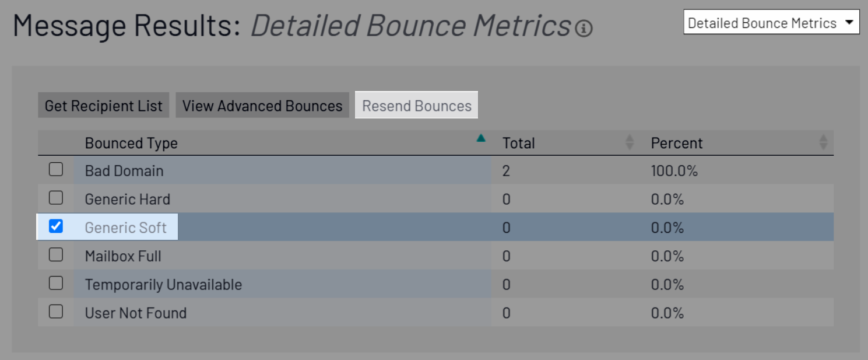The image size is (868, 360).
Task: Click the Total column header text
Action: (518, 144)
